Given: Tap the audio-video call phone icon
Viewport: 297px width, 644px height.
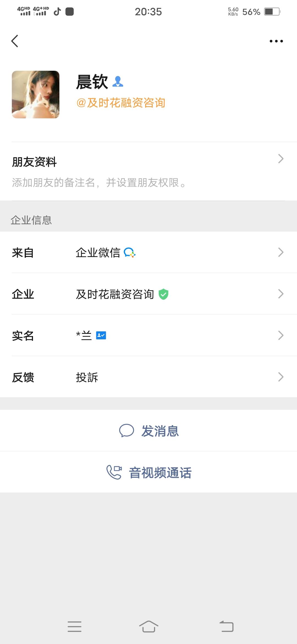Looking at the screenshot, I should (x=114, y=472).
